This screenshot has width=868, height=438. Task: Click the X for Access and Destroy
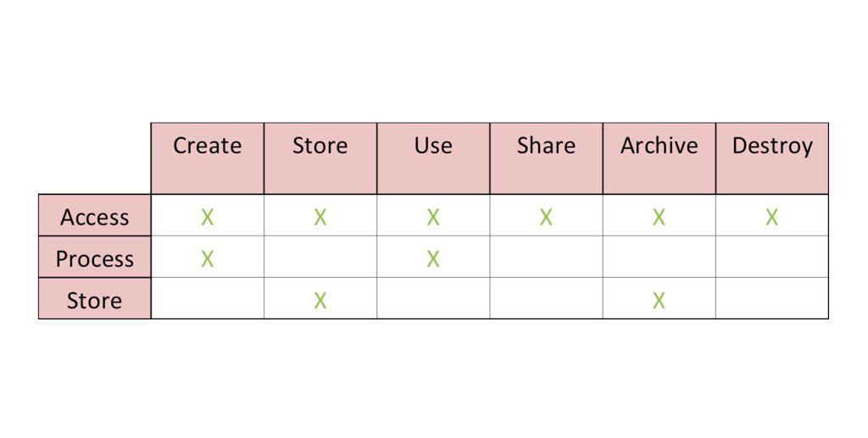click(771, 218)
